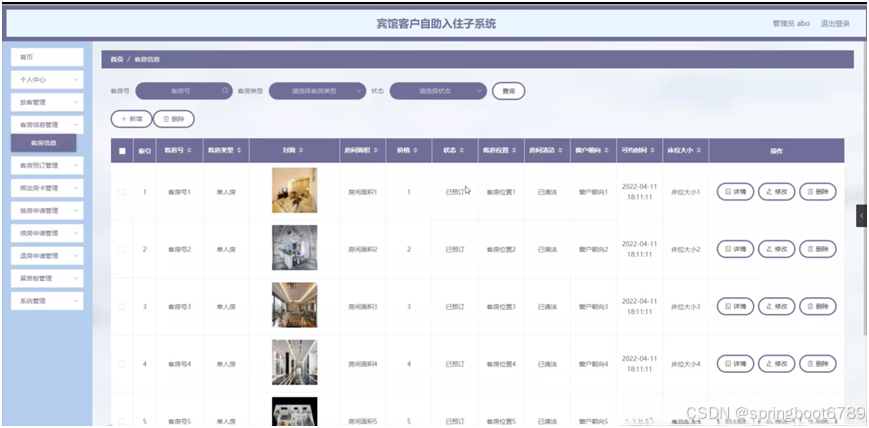Image resolution: width=869 pixels, height=428 pixels.
Task: Open cover image of 客房号4
Action: tap(294, 363)
